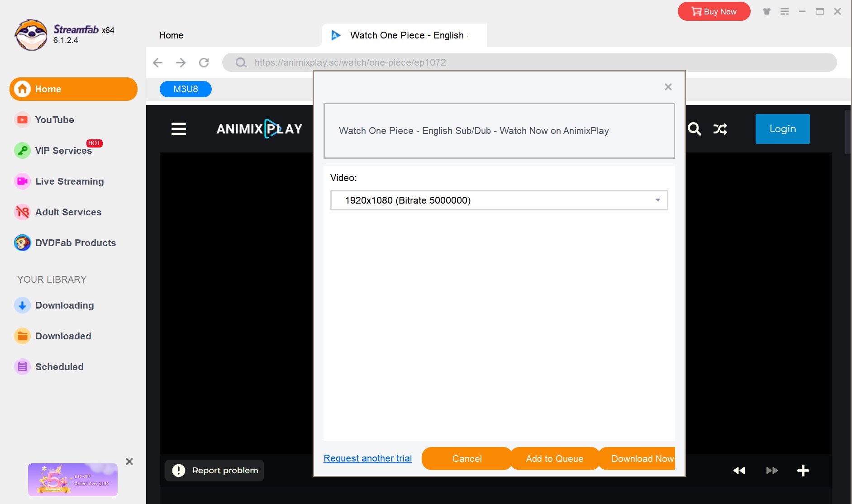Click the Downloaded folder icon
Image resolution: width=852 pixels, height=504 pixels.
22,336
